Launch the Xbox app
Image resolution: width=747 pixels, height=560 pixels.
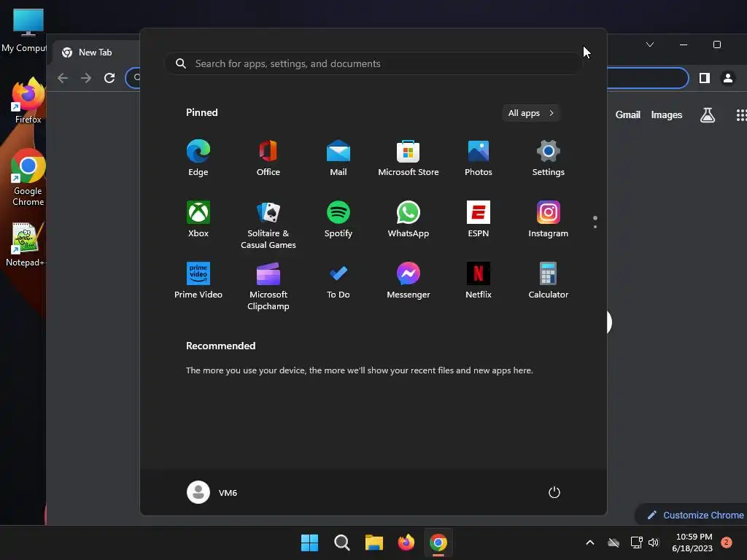pyautogui.click(x=198, y=219)
